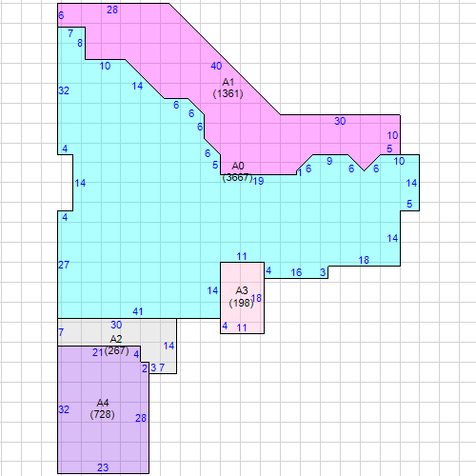Select the A3 (198) area label

click(242, 297)
